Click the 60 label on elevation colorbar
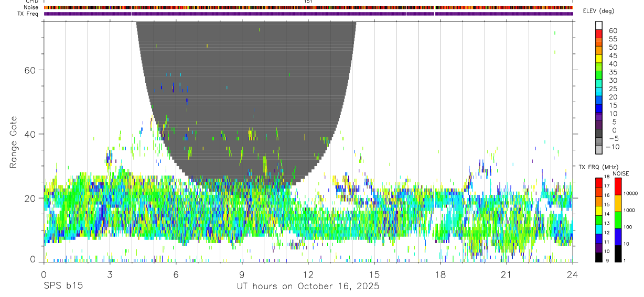The width and height of the screenshot is (644, 297). pos(613,30)
